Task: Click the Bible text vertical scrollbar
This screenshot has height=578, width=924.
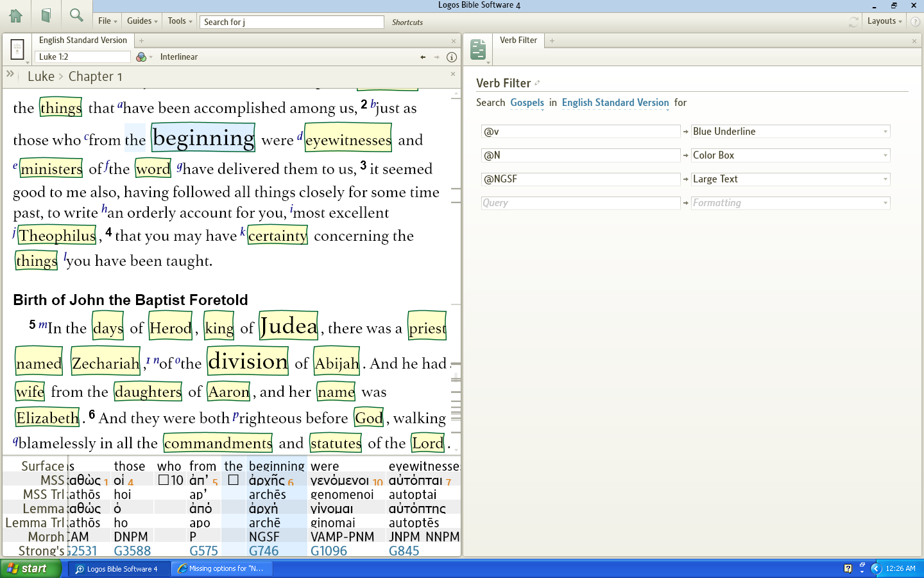Action: coord(456,272)
